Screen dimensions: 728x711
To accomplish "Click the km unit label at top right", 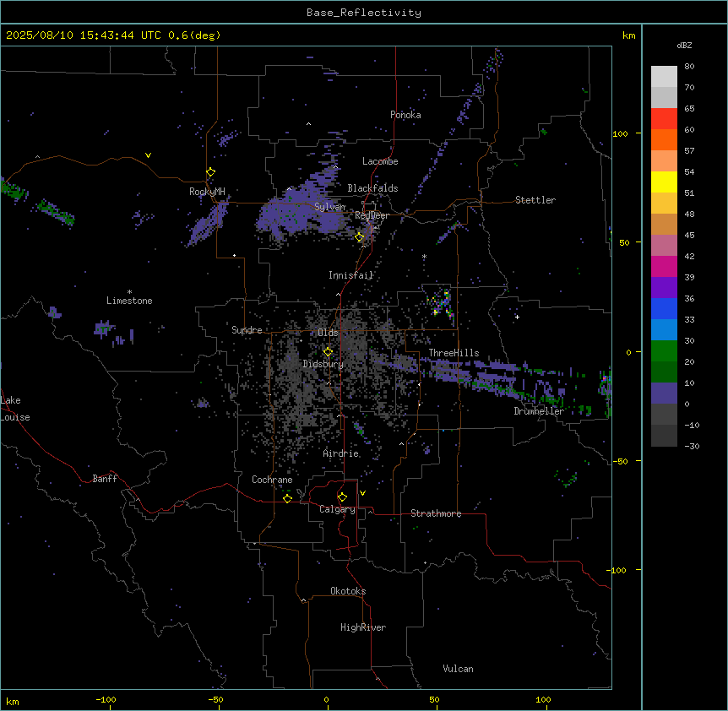I will 628,35.
